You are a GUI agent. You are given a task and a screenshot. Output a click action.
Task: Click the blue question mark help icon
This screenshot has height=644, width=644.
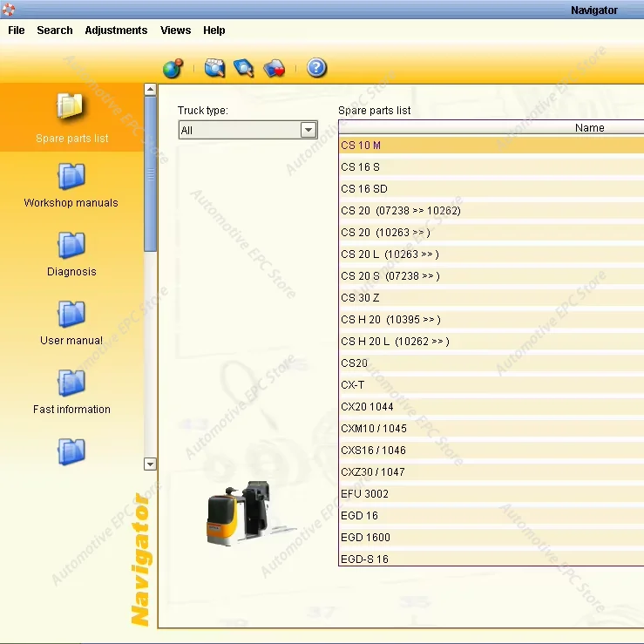coord(316,68)
